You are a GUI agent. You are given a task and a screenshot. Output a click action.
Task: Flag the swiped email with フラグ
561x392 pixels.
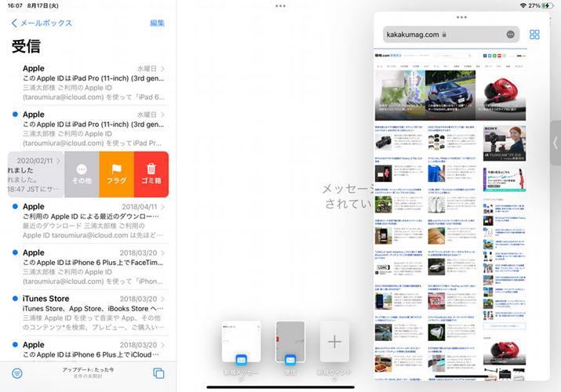117,174
